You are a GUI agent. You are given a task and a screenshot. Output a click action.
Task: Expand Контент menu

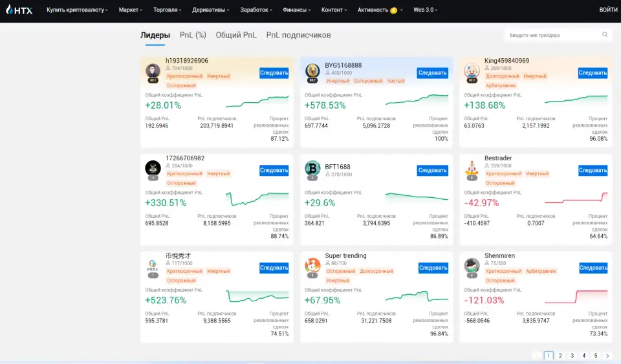[x=334, y=10]
